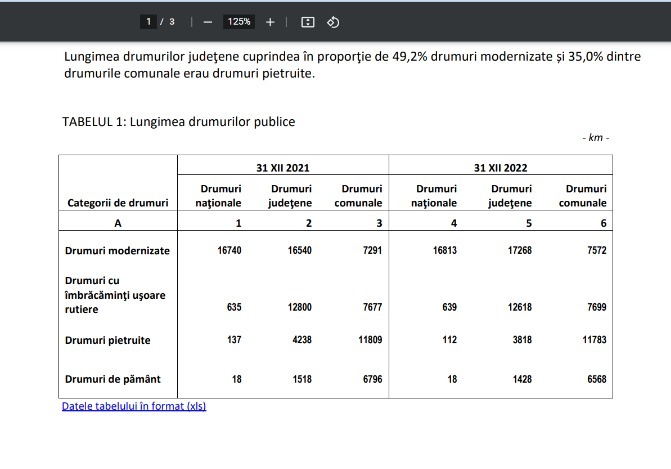Click the value 7572 cell
This screenshot has width=671, height=469.
click(597, 250)
